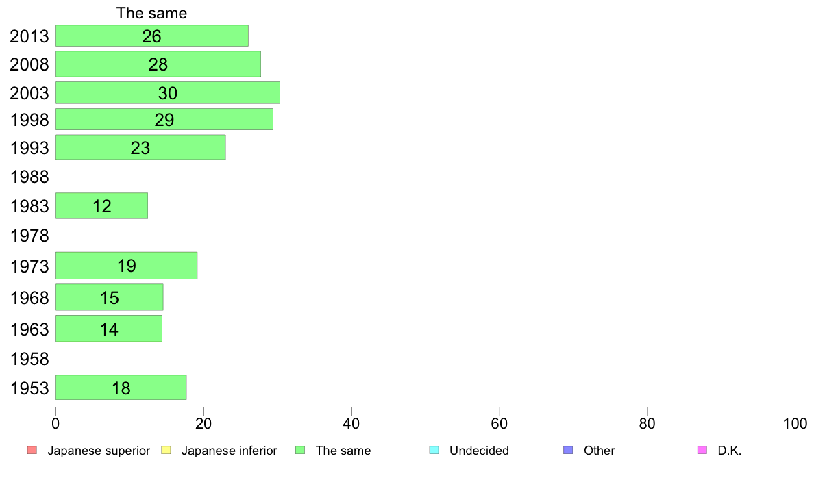This screenshot has height=504, width=814.
Task: Click the red Japanese superior legend swatch
Action: (32, 450)
